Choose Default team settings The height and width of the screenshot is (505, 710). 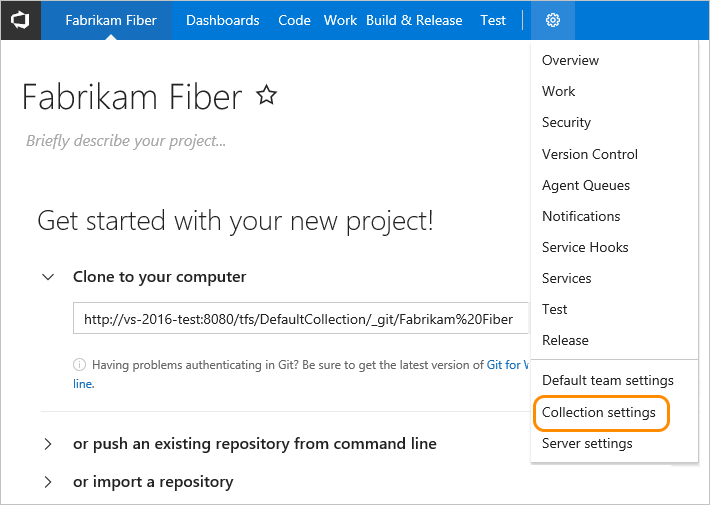click(608, 380)
